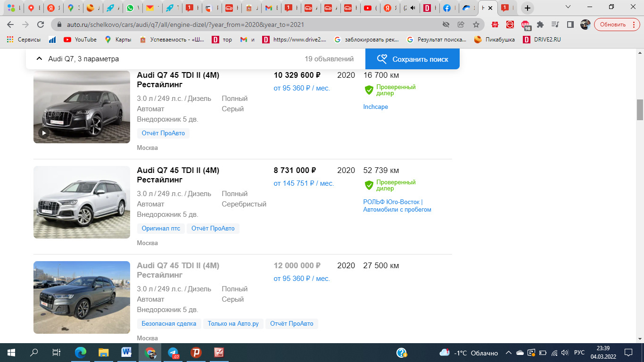This screenshot has height=362, width=644.
Task: Click the 52 739 км mileage text
Action: tap(381, 170)
